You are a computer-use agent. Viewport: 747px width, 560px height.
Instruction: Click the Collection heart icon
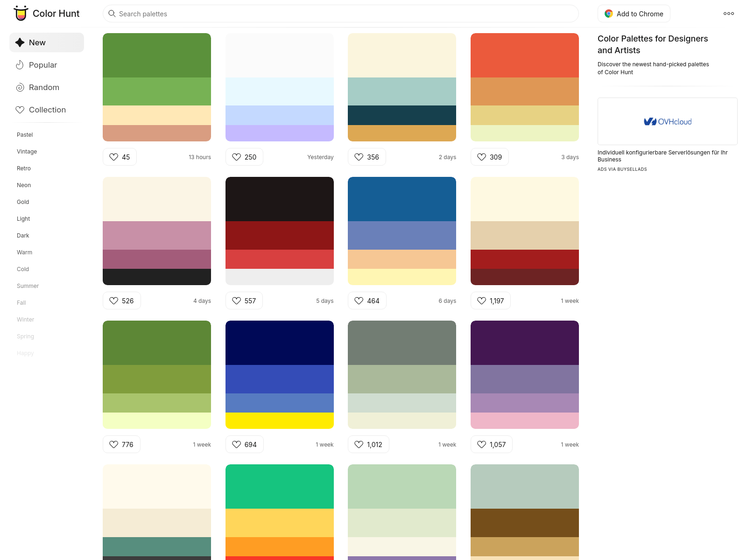point(20,110)
